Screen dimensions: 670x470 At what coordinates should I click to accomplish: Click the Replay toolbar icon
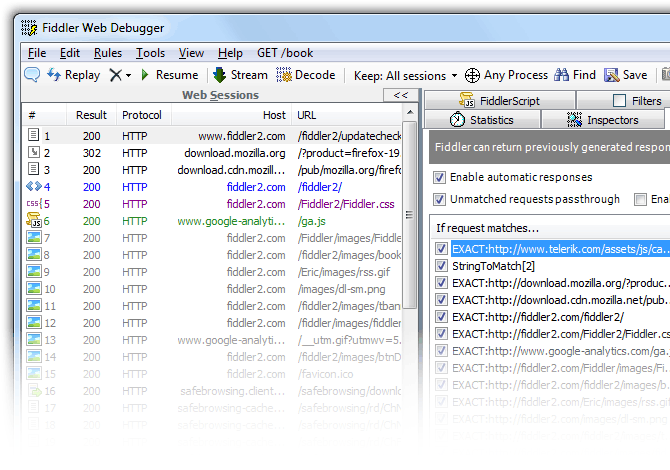click(54, 75)
